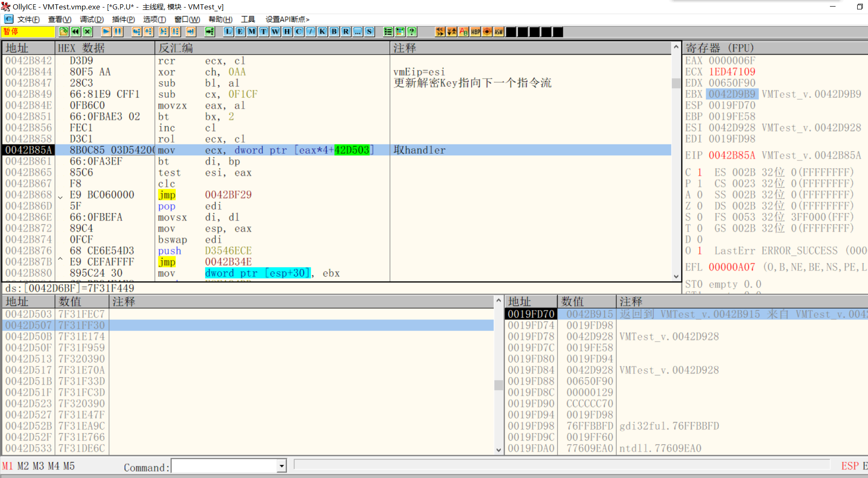
Task: Click the highlighted 0042B85A instruction row
Action: click(282, 150)
